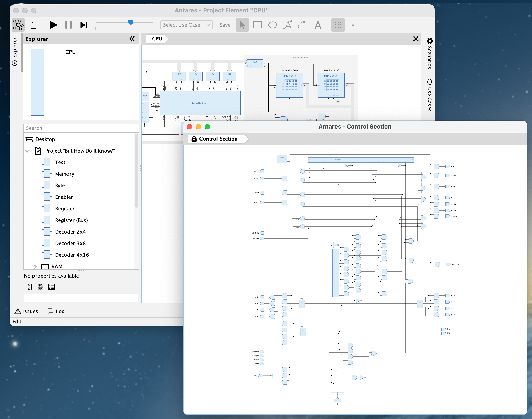The image size is (532, 419).
Task: Select the Clock component in Control Section
Action: click(x=282, y=159)
